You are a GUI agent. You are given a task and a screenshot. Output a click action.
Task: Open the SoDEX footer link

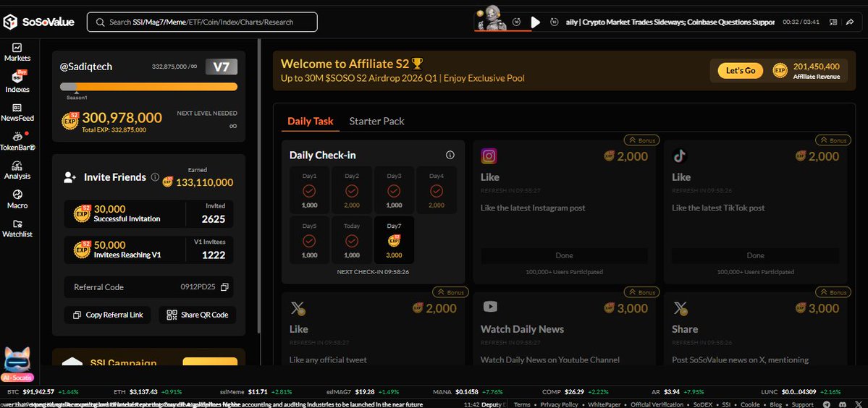pyautogui.click(x=702, y=404)
